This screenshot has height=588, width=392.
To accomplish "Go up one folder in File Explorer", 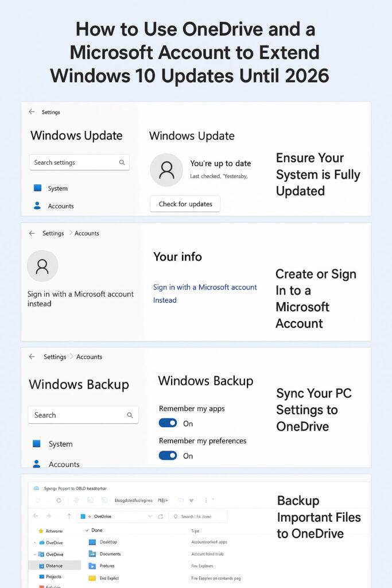I will coord(69,516).
